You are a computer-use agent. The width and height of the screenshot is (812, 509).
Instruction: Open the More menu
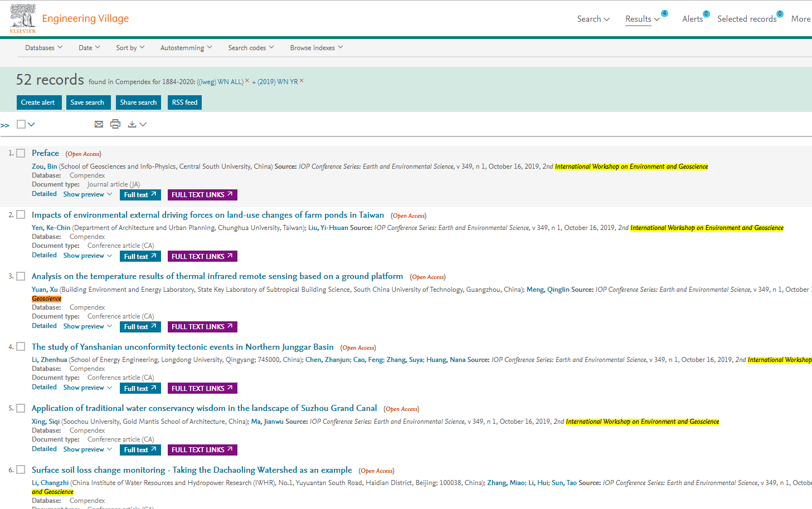point(801,19)
